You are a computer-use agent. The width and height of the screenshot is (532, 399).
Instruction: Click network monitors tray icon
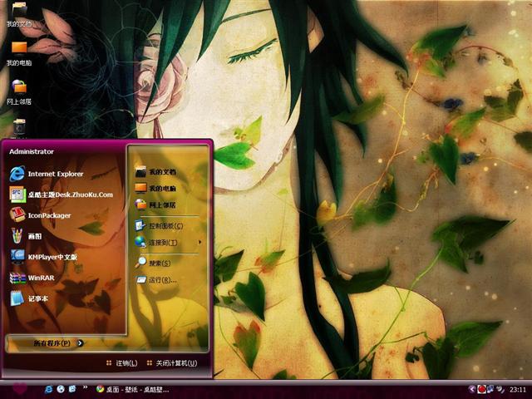(x=490, y=389)
